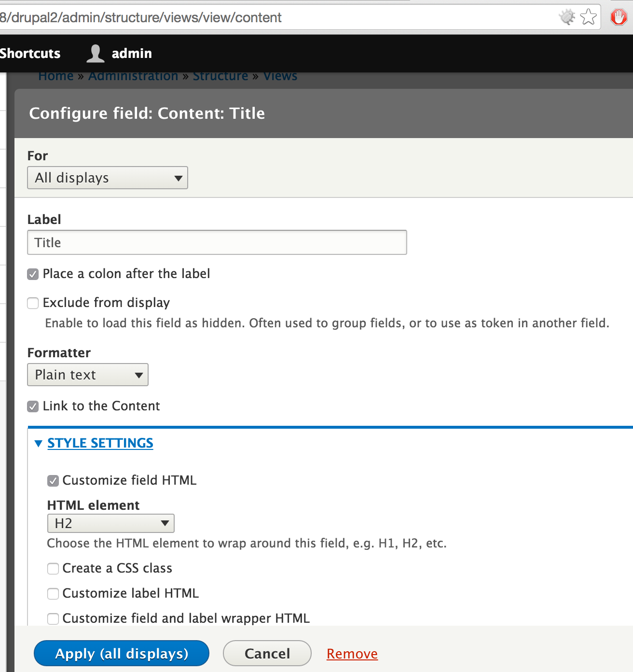Uncheck Customize field HTML
633x672 pixels.
click(53, 481)
